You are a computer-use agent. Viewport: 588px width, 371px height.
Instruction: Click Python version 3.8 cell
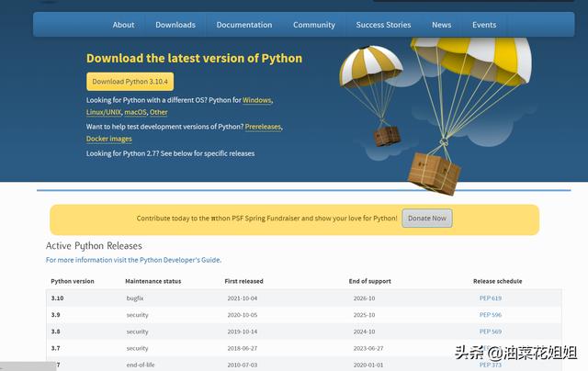coord(55,332)
